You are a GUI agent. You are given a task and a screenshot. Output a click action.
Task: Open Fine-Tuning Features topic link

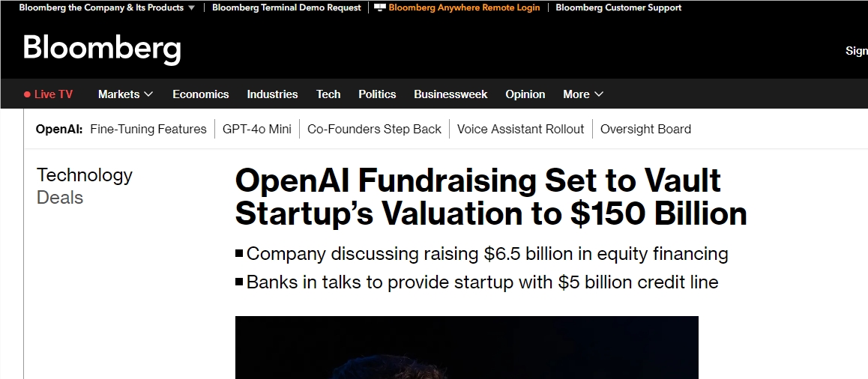(x=148, y=129)
